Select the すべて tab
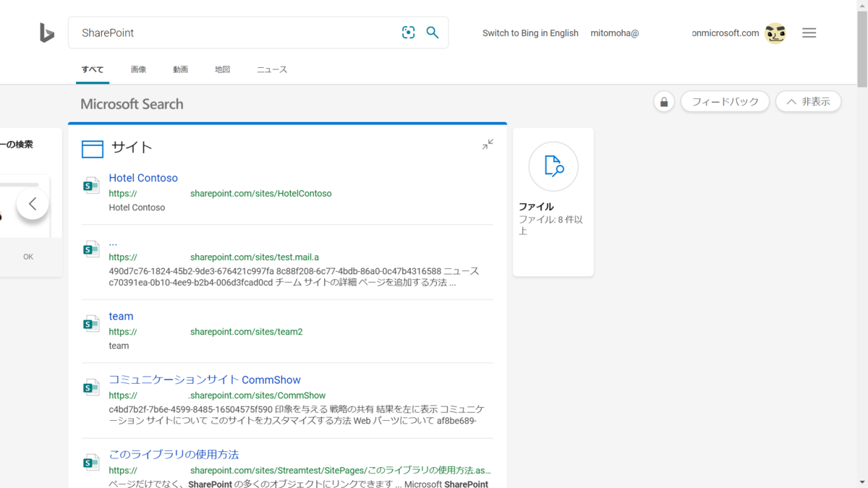The height and width of the screenshot is (488, 868). point(93,69)
